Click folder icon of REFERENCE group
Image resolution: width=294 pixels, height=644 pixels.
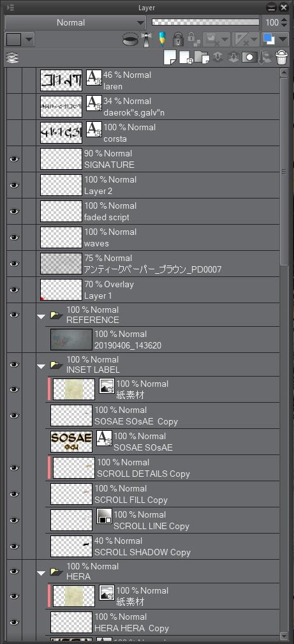[56, 315]
